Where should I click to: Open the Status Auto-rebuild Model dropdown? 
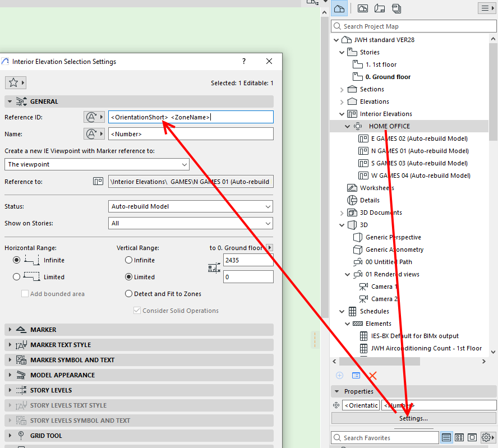click(191, 206)
